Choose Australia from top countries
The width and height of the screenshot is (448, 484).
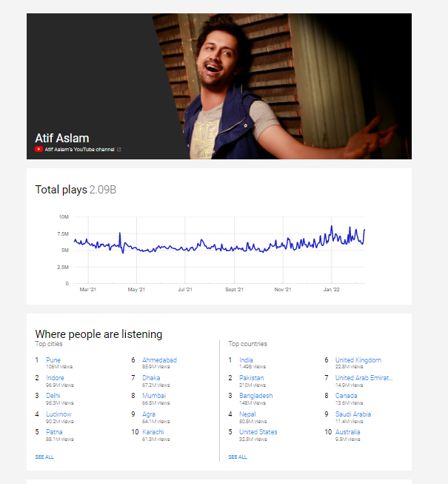pos(348,432)
